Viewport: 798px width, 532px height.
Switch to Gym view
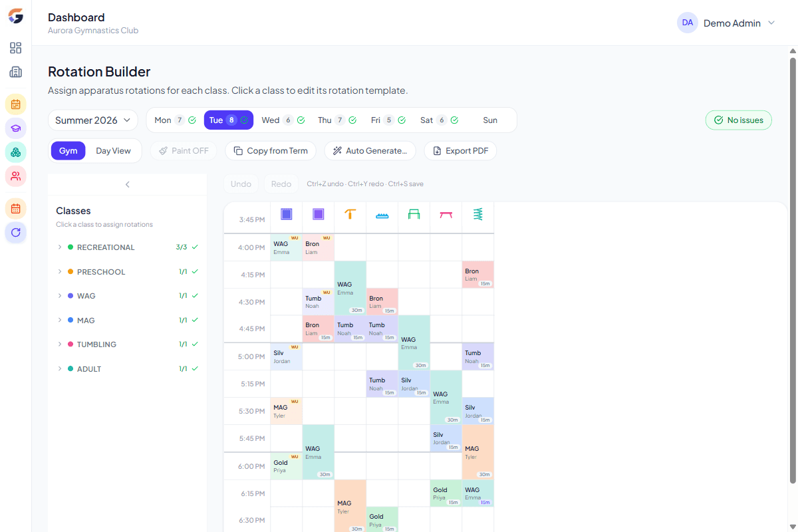tap(68, 151)
